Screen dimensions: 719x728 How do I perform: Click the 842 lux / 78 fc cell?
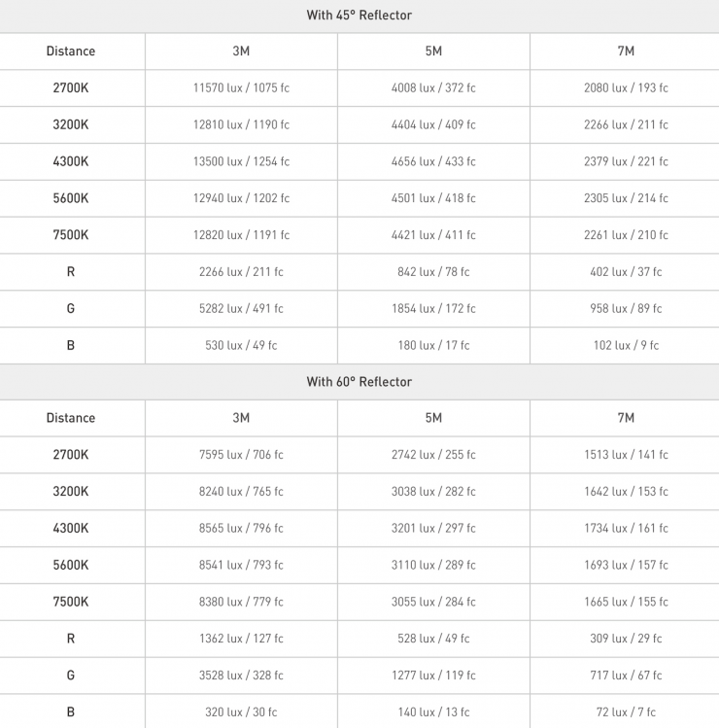433,272
